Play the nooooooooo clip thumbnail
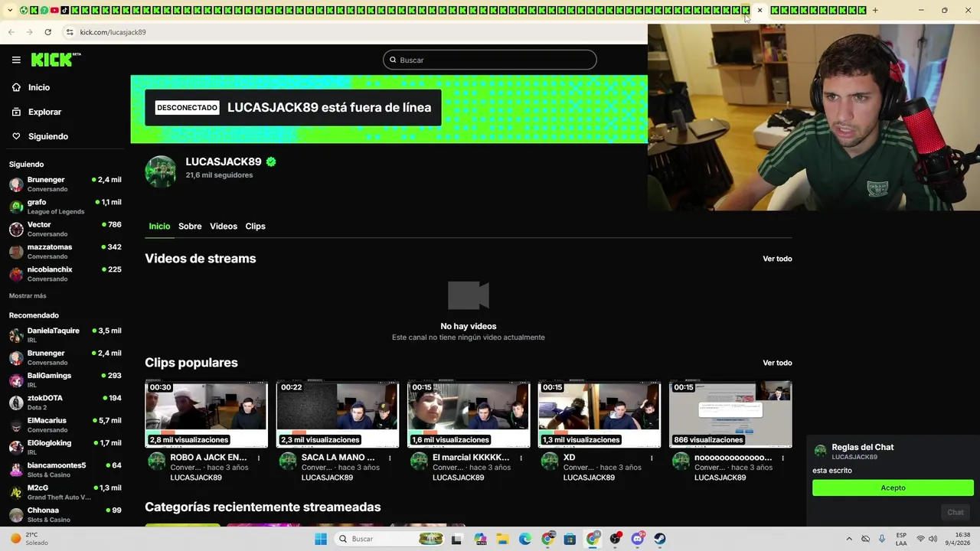980x551 pixels. tap(730, 414)
